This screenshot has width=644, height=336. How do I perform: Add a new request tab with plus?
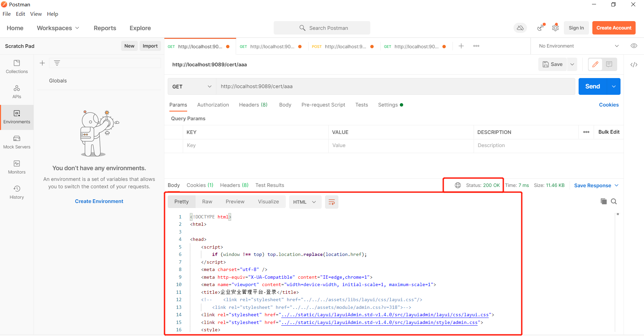461,46
